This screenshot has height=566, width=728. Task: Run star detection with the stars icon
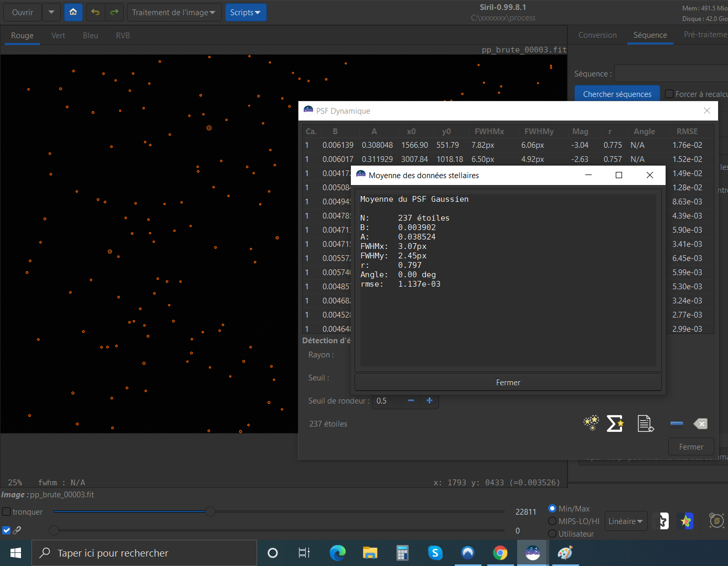click(x=591, y=423)
